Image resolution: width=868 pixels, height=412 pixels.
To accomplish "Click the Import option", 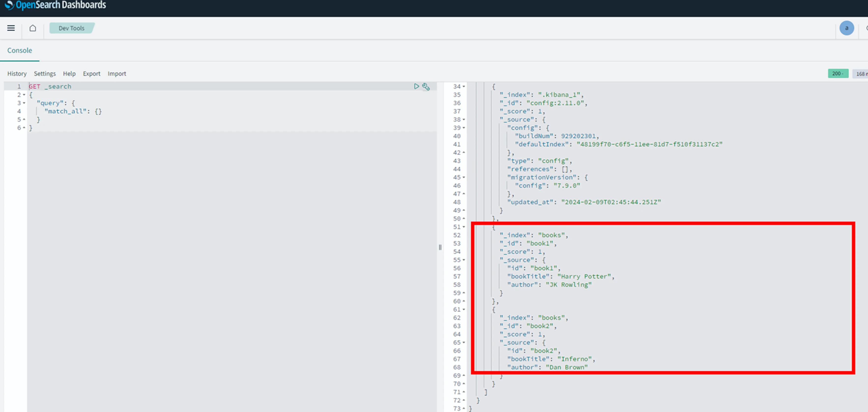I will 116,73.
